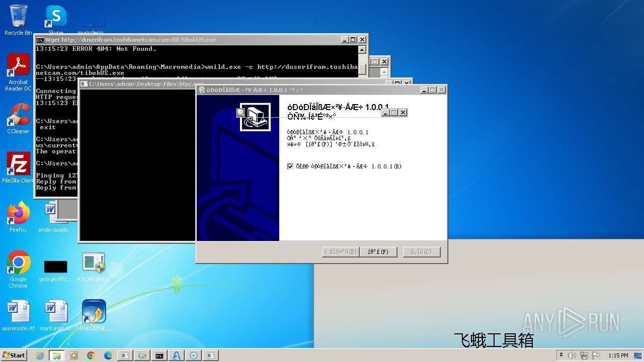Close the installer 1.0.0.1 window
The image size is (644, 362).
442,90
